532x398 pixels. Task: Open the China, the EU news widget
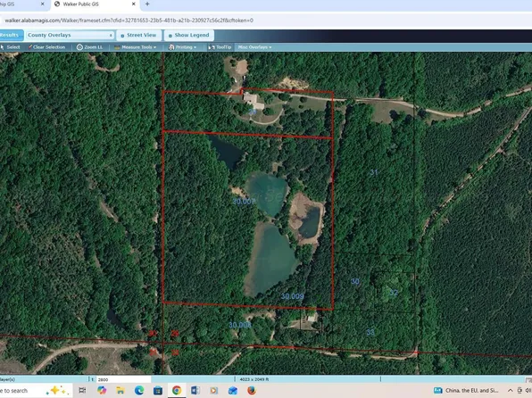(466, 391)
